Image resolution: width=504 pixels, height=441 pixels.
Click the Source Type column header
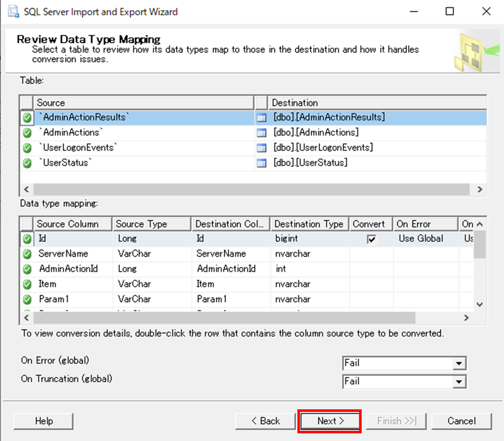[152, 224]
